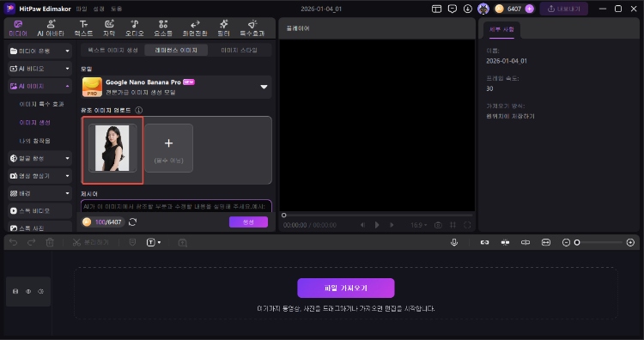644x340 pixels.
Task: Click the redo arrow in timeline toolbar
Action: click(32, 243)
